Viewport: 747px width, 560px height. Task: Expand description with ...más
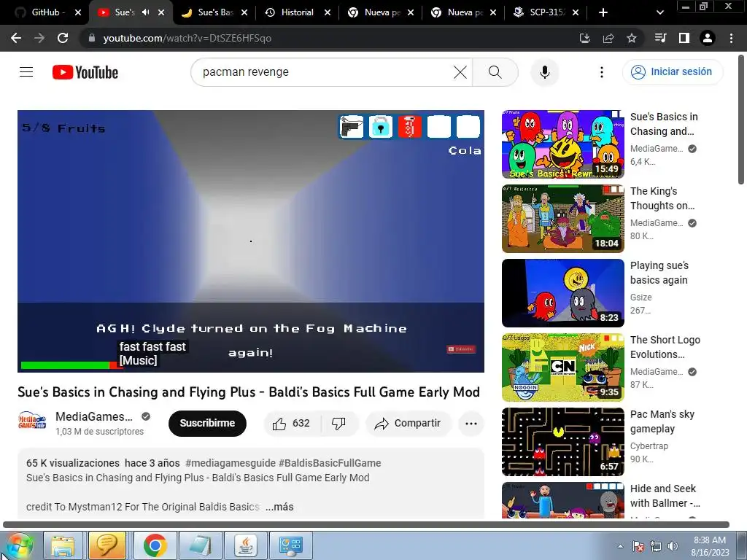coord(279,507)
